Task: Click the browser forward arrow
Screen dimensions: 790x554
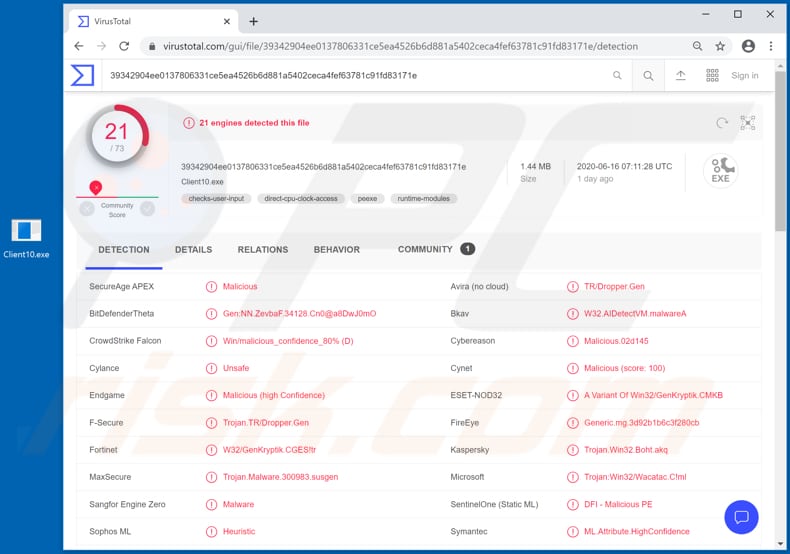Action: (x=102, y=46)
